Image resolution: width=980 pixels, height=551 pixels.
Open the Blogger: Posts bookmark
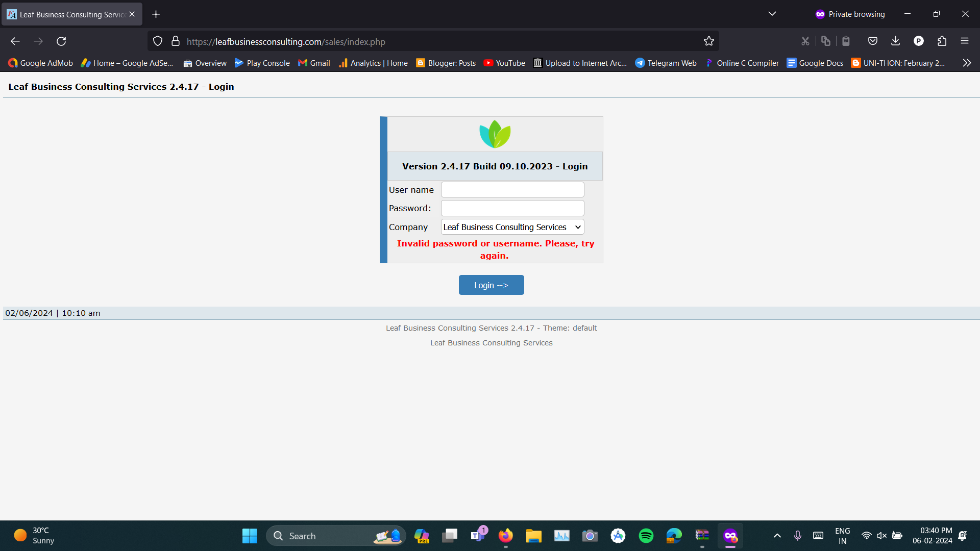(446, 63)
